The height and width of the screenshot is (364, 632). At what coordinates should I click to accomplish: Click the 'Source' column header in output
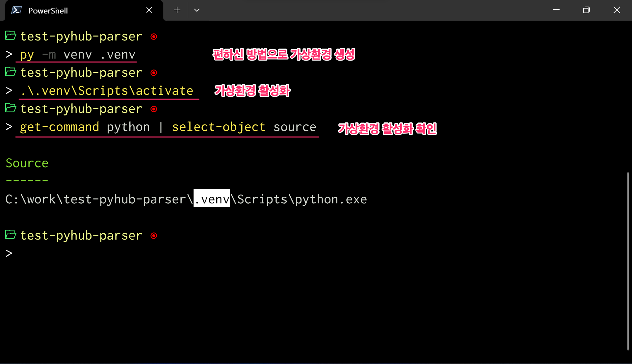click(27, 163)
